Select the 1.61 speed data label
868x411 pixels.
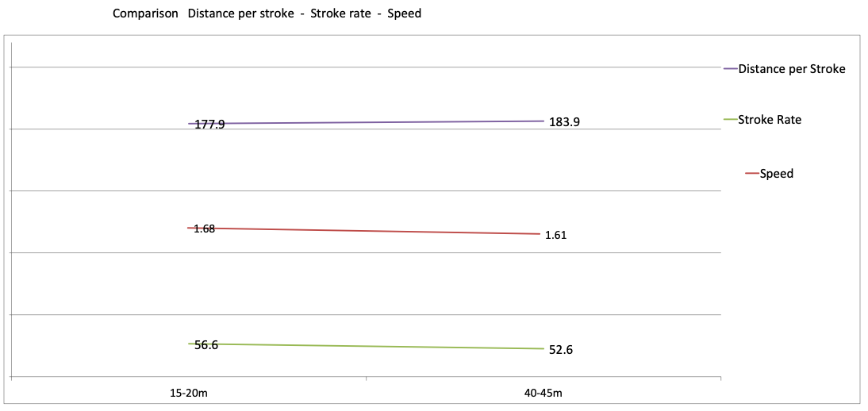click(555, 235)
